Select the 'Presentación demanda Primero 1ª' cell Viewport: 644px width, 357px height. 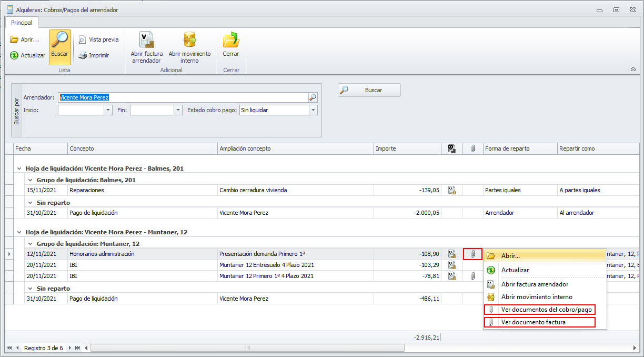[296, 254]
